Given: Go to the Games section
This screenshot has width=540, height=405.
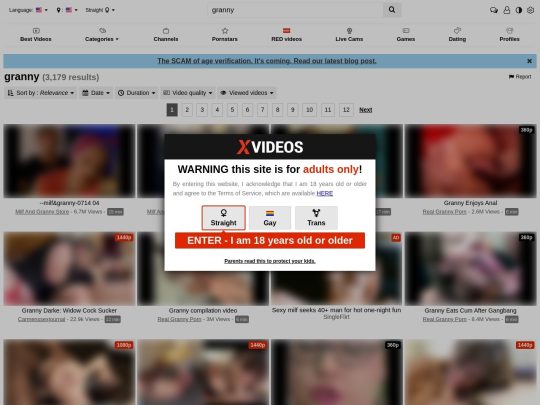Looking at the screenshot, I should click(406, 35).
